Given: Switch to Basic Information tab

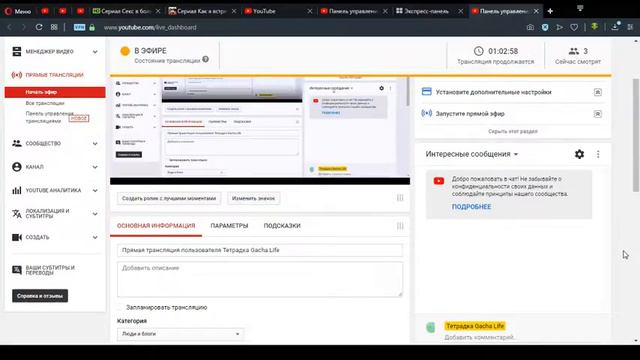Looking at the screenshot, I should pyautogui.click(x=156, y=226).
